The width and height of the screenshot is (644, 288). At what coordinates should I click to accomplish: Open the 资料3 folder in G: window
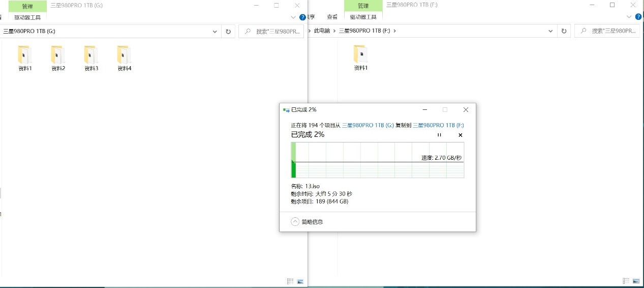91,58
